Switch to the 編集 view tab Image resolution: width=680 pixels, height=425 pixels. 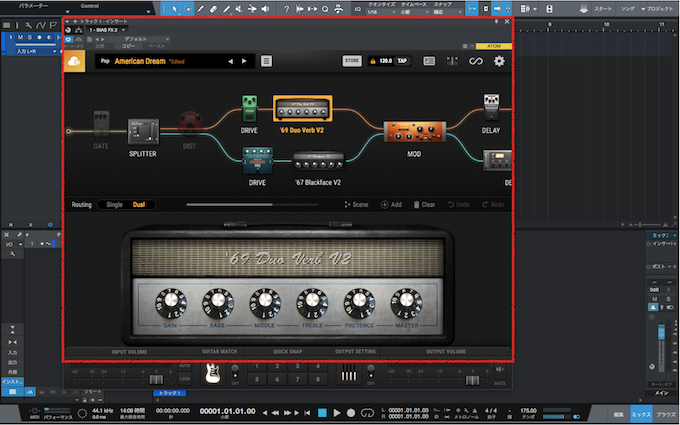[x=618, y=415]
